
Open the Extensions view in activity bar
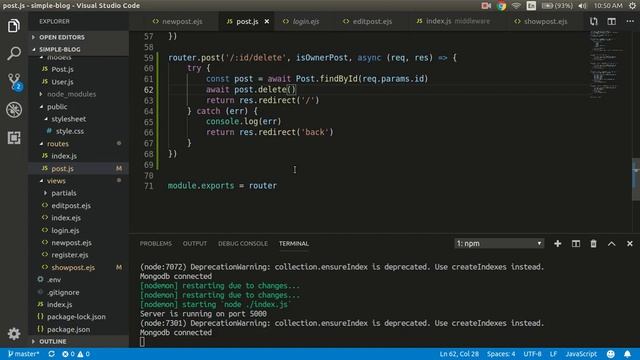pos(14,138)
